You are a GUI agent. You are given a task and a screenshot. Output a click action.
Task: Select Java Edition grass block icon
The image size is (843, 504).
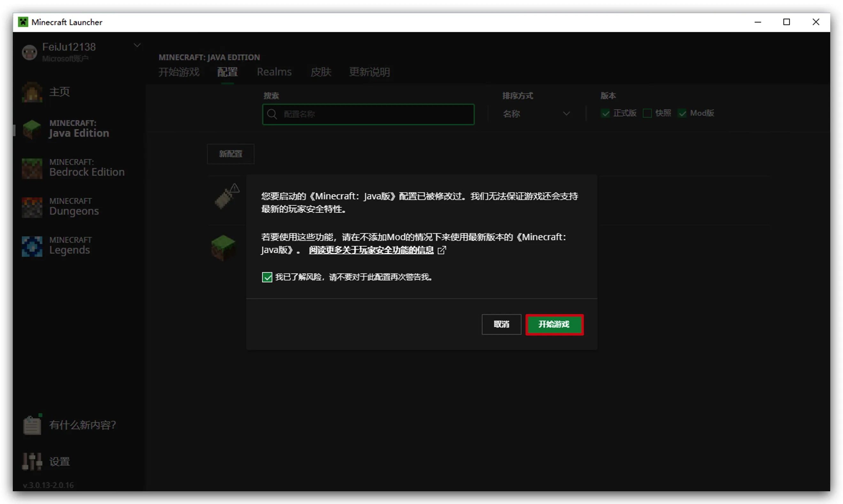click(x=32, y=129)
